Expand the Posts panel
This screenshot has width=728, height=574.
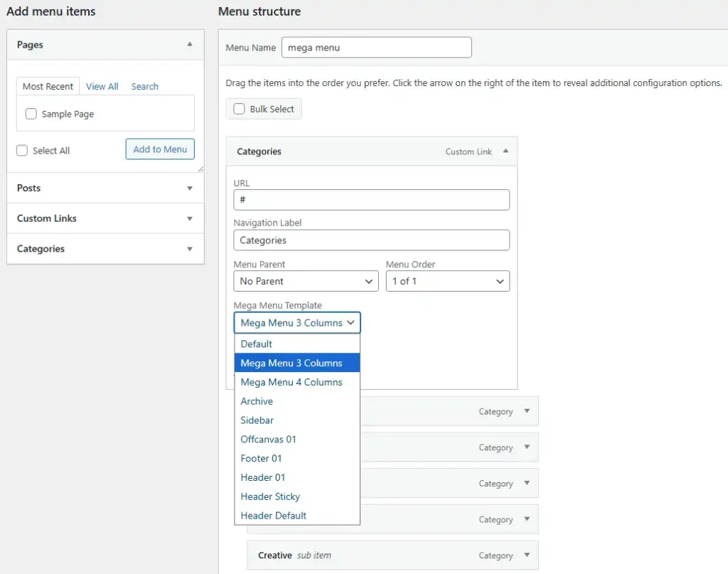click(189, 188)
